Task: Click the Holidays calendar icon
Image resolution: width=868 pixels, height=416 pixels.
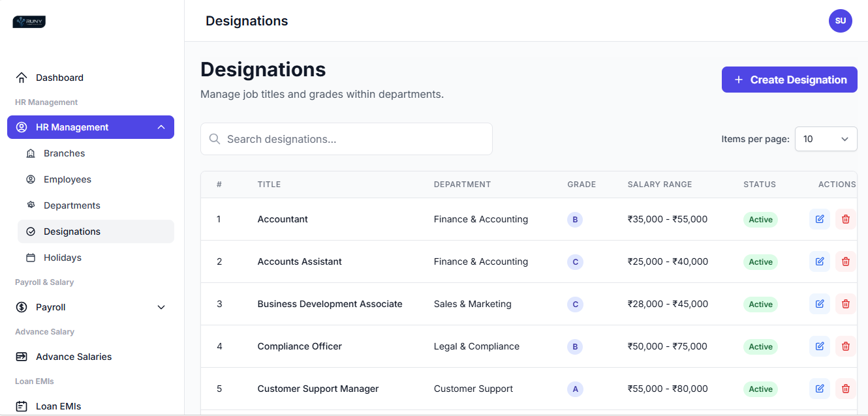Action: (x=31, y=258)
